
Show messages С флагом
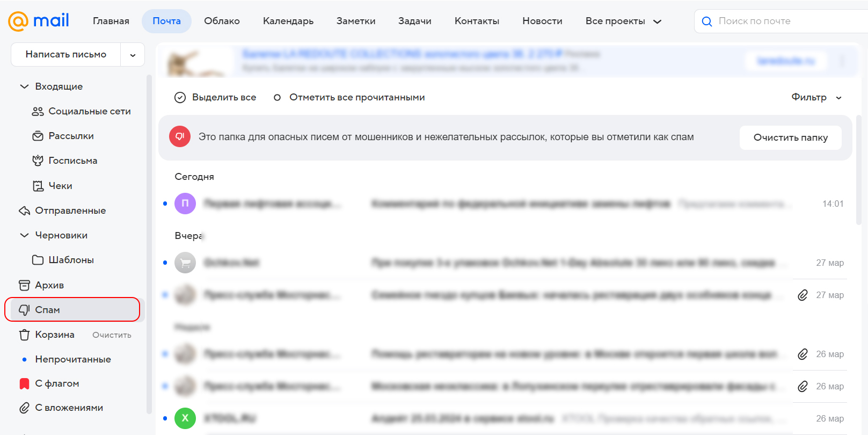pyautogui.click(x=57, y=383)
